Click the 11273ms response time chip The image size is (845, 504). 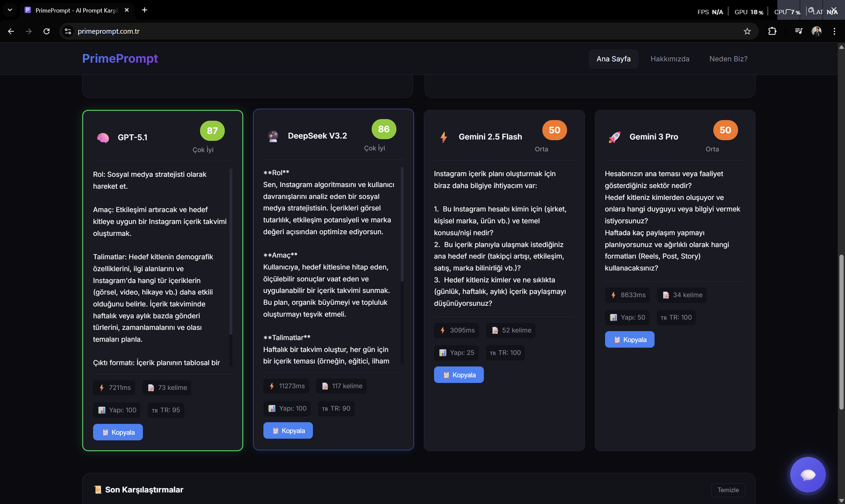click(286, 386)
